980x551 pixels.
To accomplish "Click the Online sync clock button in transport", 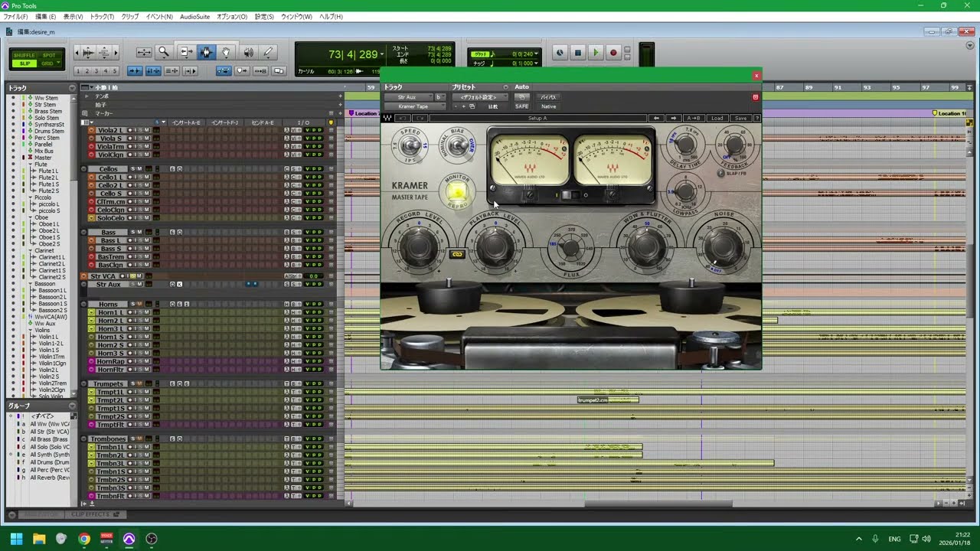I will point(560,53).
